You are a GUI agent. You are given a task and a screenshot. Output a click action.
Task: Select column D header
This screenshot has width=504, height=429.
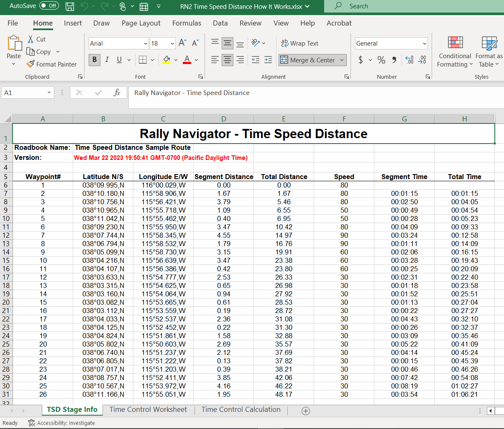point(224,119)
